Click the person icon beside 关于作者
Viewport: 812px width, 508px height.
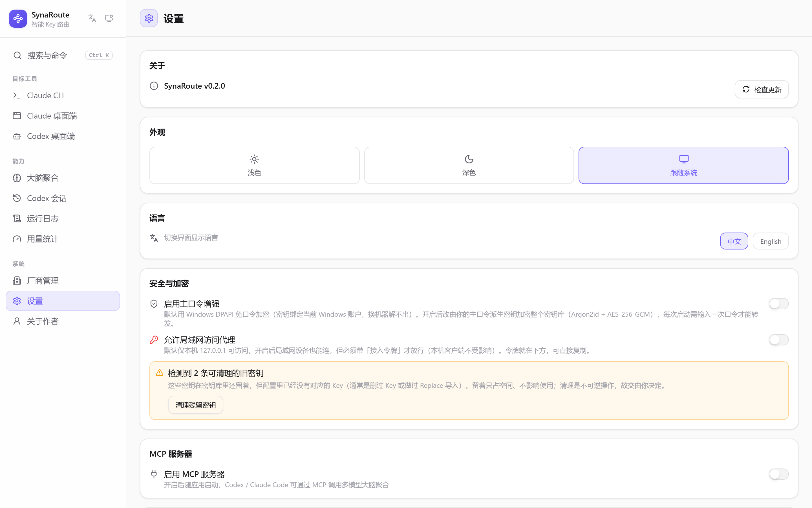click(x=17, y=321)
